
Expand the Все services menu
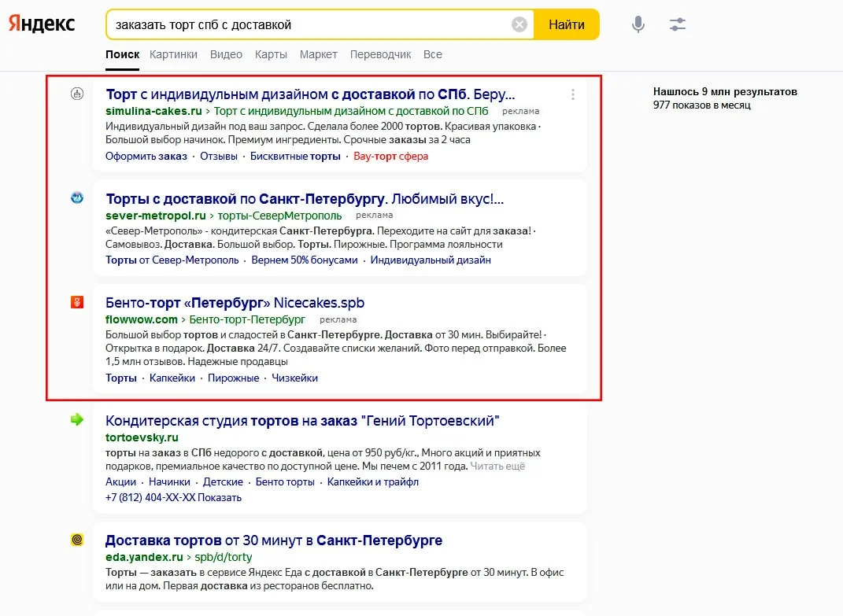point(433,54)
